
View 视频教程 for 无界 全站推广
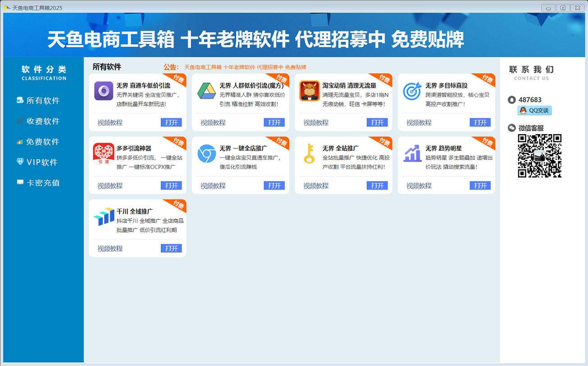316,185
